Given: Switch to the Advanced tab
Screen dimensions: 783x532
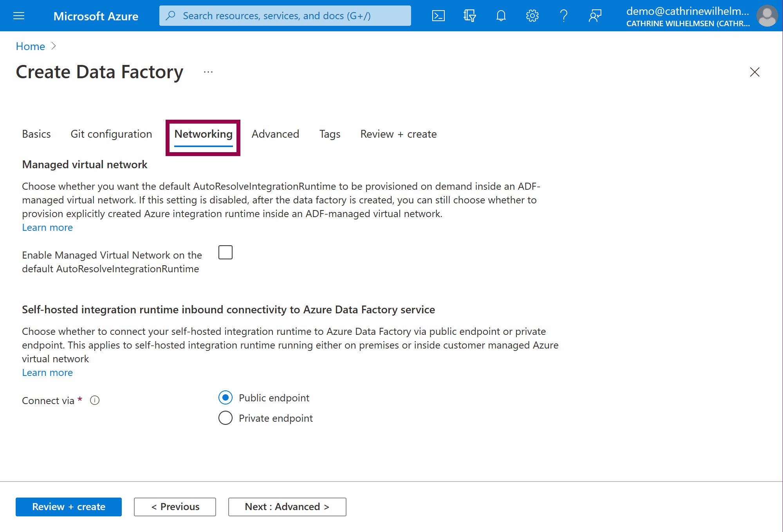Looking at the screenshot, I should click(x=275, y=134).
